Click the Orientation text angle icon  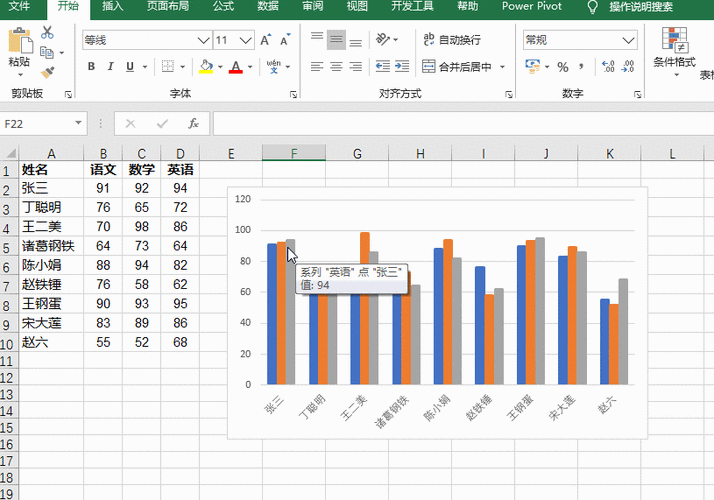383,40
